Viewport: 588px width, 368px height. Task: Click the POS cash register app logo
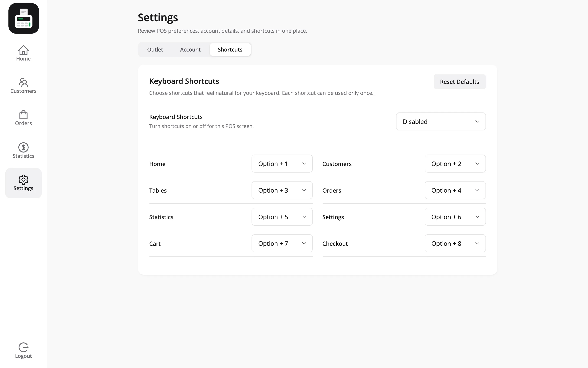[x=23, y=18]
